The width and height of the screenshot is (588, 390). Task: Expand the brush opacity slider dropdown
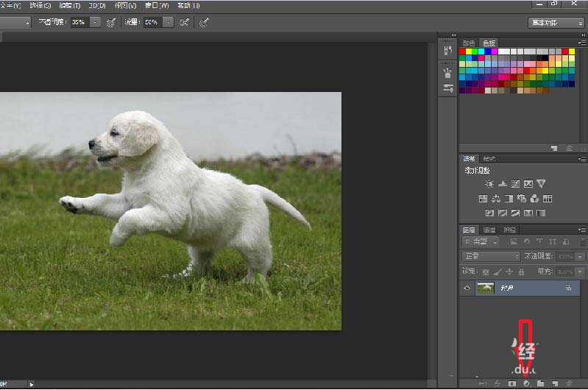point(95,22)
